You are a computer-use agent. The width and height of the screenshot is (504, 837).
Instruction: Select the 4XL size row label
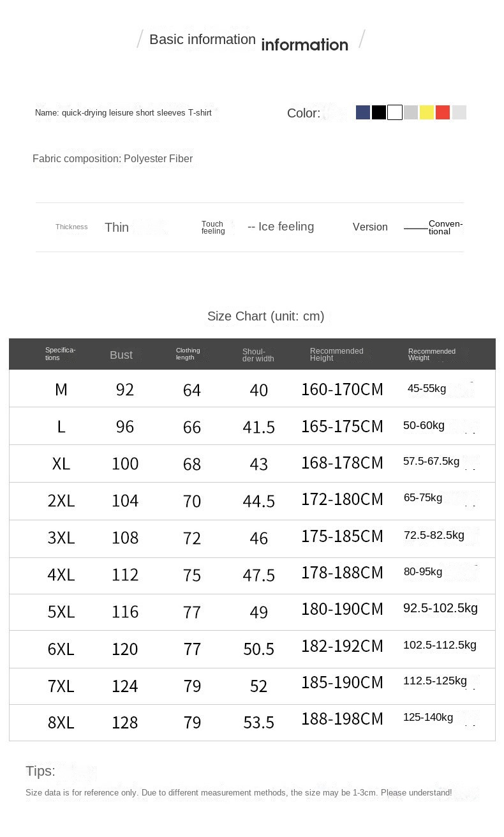click(61, 575)
